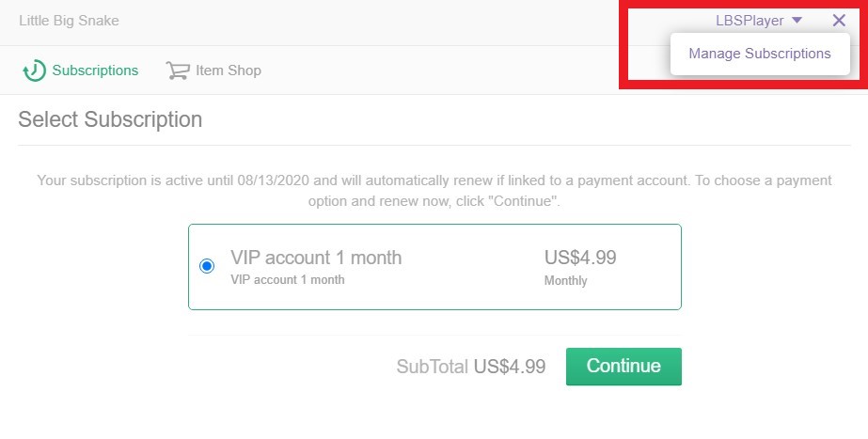Viewport: 868px width, 439px height.
Task: Select the VIP account radio button
Action: coord(207,266)
